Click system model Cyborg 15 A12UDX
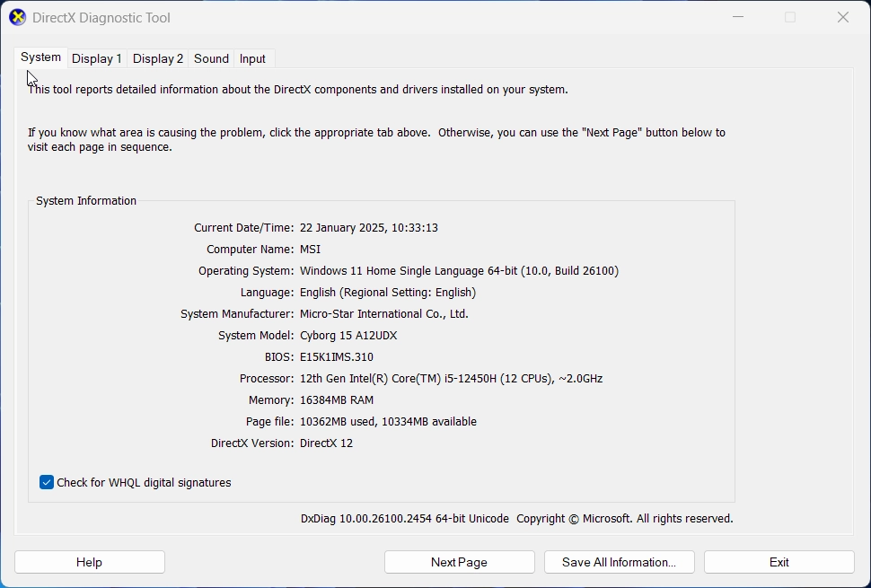 (x=348, y=336)
